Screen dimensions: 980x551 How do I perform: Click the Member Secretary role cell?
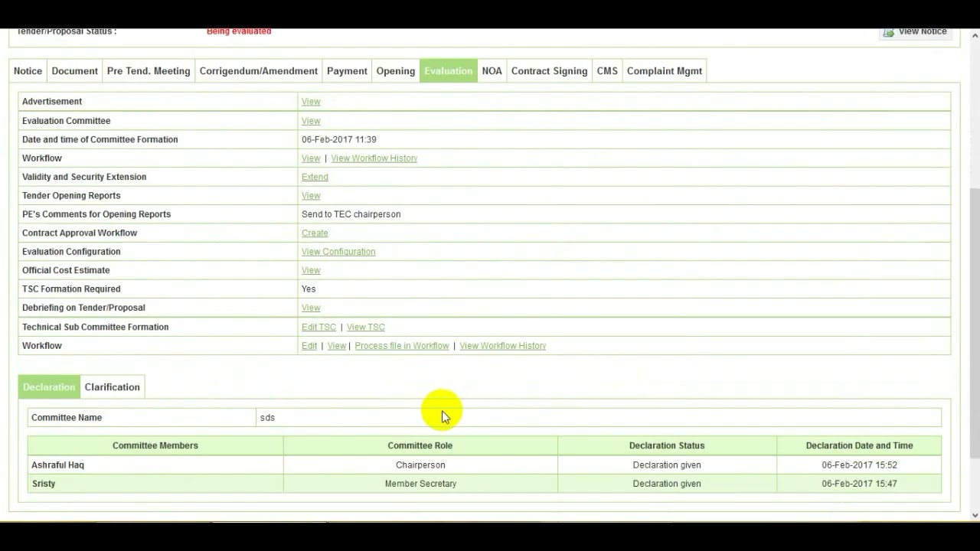pyautogui.click(x=420, y=484)
